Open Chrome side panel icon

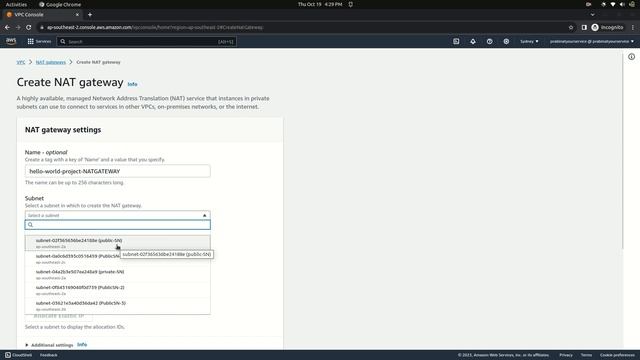584,27
